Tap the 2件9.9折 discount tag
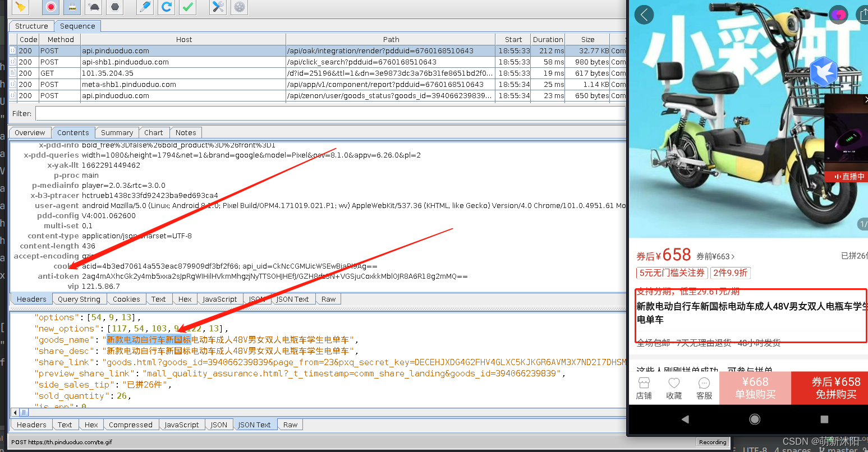 tap(731, 273)
